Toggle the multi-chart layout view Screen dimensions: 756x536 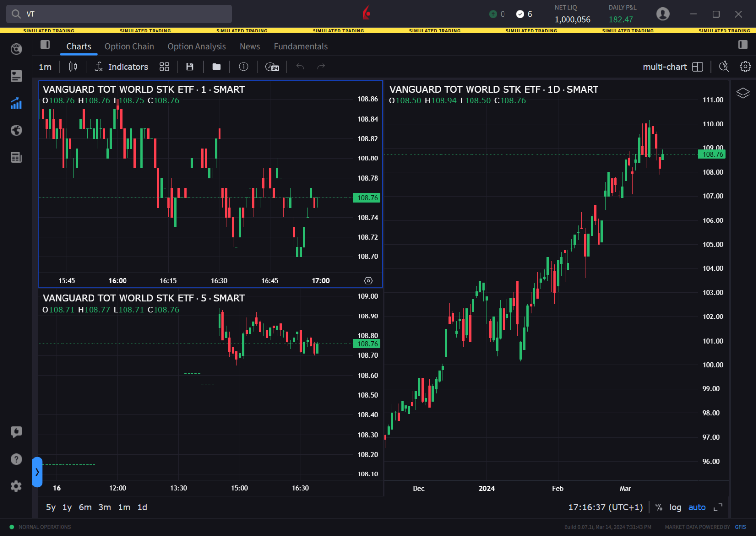[697, 66]
